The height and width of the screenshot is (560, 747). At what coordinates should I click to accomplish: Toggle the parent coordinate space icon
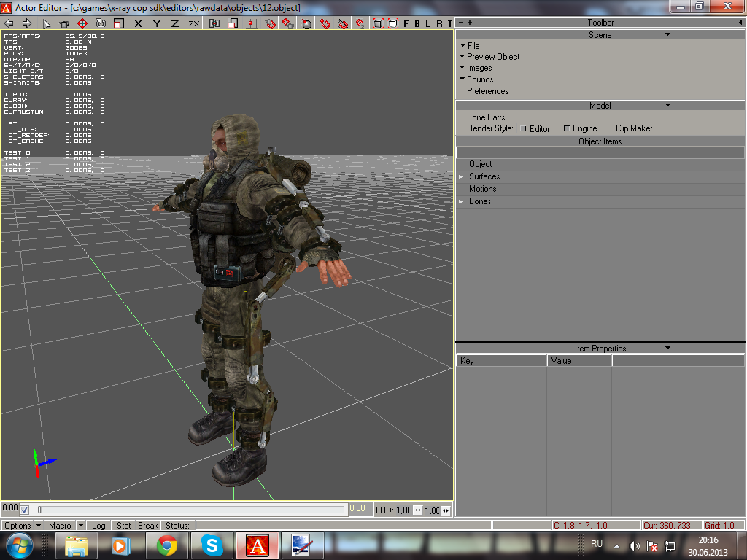(x=214, y=23)
